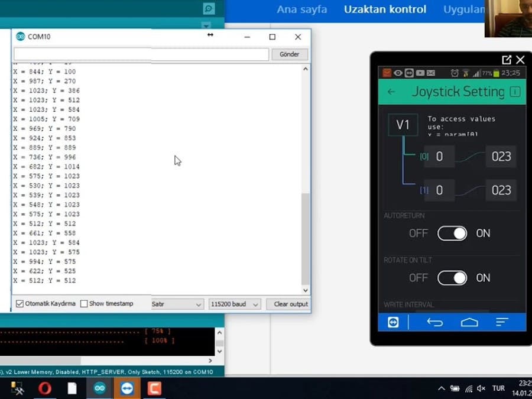Image resolution: width=532 pixels, height=399 pixels.
Task: Open the 115200 baud rate dropdown
Action: point(235,304)
